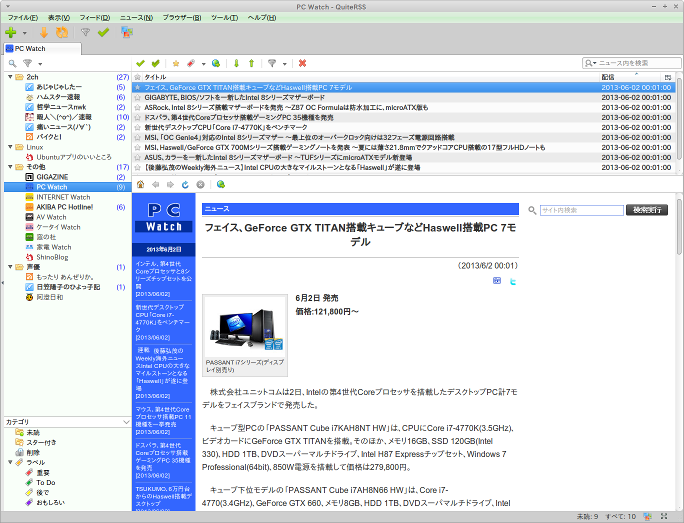The height and width of the screenshot is (523, 684).
Task: Open the フィード menu
Action: (x=95, y=17)
